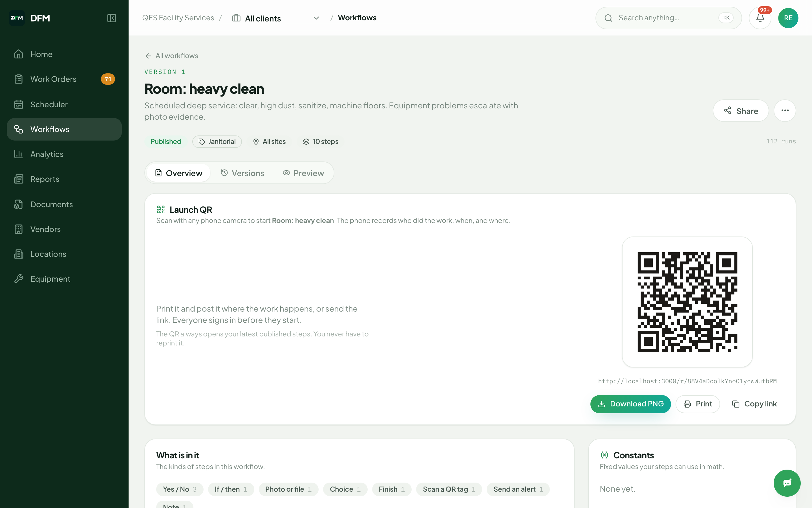Open Vendors in sidebar
812x508 pixels.
[64, 229]
